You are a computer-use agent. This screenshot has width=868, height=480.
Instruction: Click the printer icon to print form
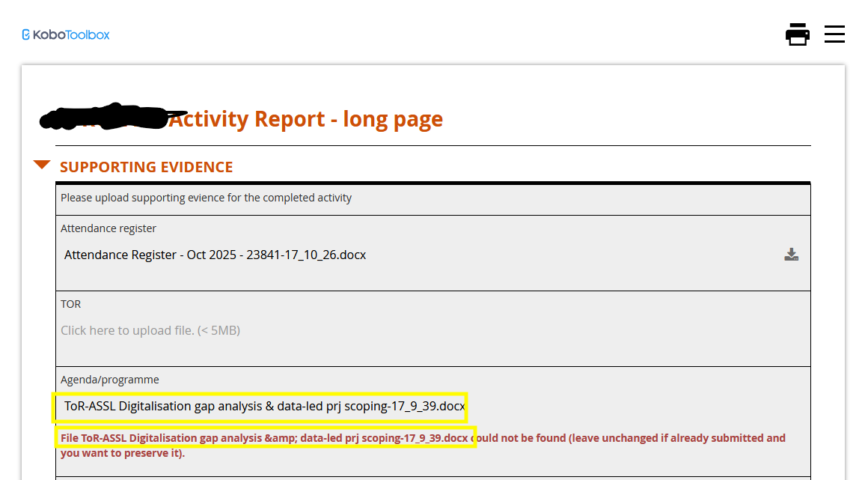point(798,34)
